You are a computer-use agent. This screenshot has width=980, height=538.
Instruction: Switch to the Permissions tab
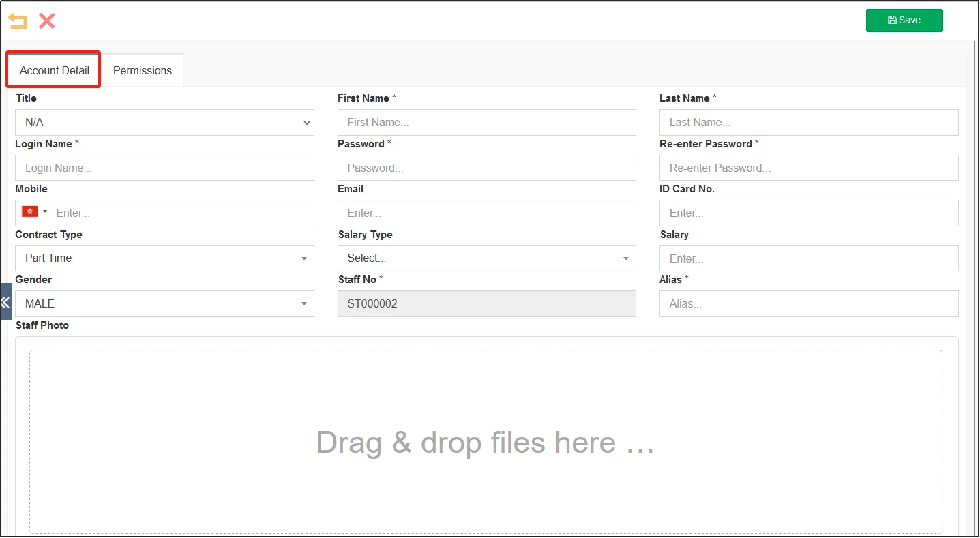point(143,70)
